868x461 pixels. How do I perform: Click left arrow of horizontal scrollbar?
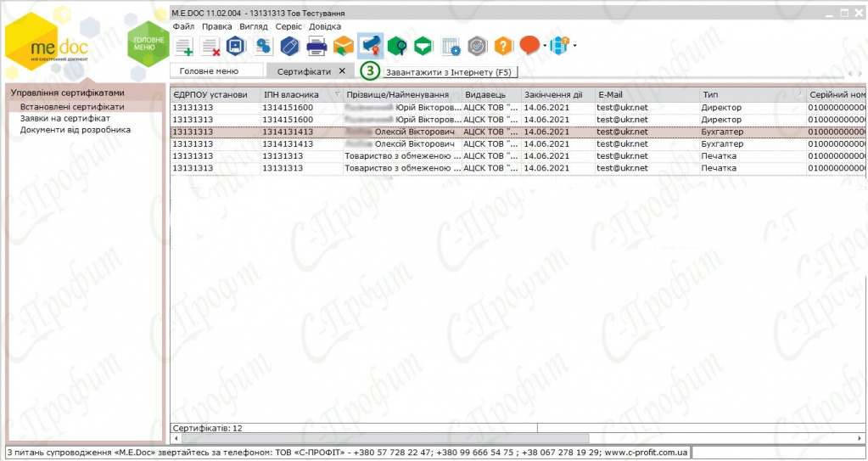[x=176, y=438]
